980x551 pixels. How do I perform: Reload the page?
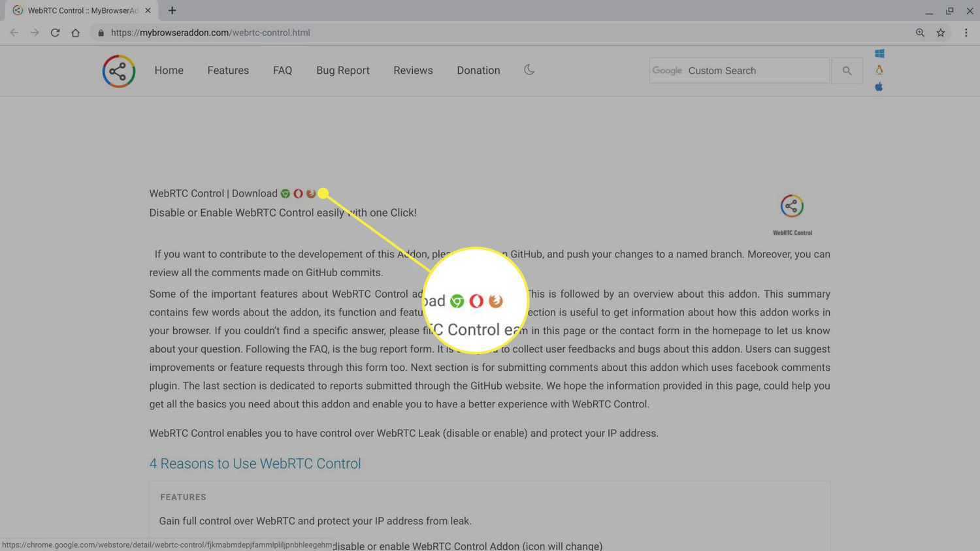(x=56, y=33)
